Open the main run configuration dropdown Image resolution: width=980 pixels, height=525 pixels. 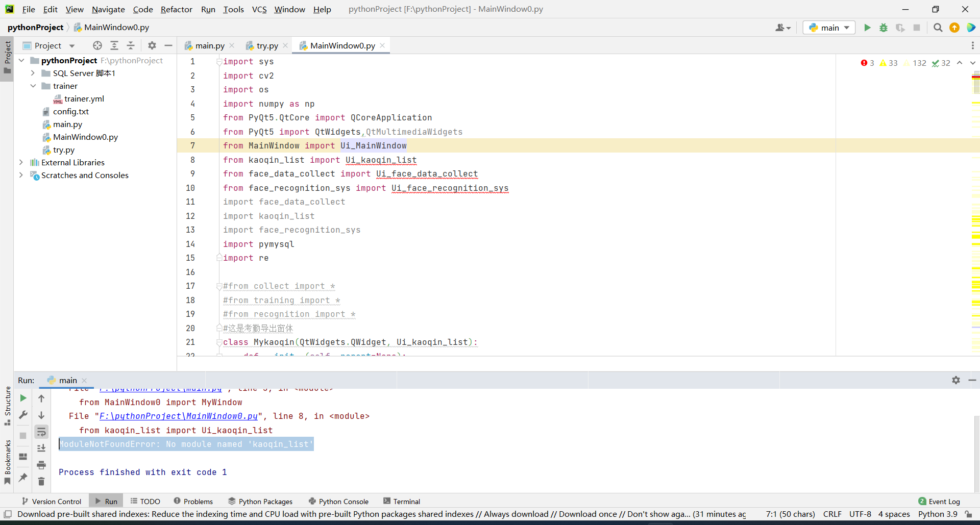click(x=829, y=28)
